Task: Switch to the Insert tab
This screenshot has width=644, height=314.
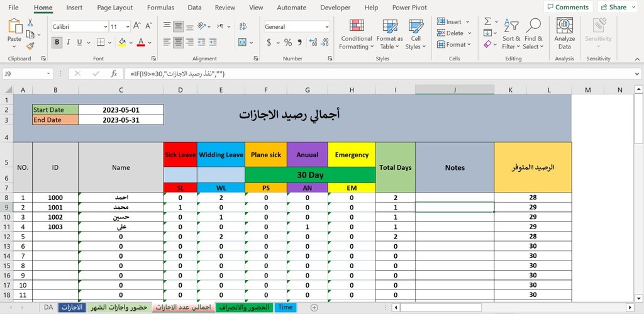Action: [74, 8]
